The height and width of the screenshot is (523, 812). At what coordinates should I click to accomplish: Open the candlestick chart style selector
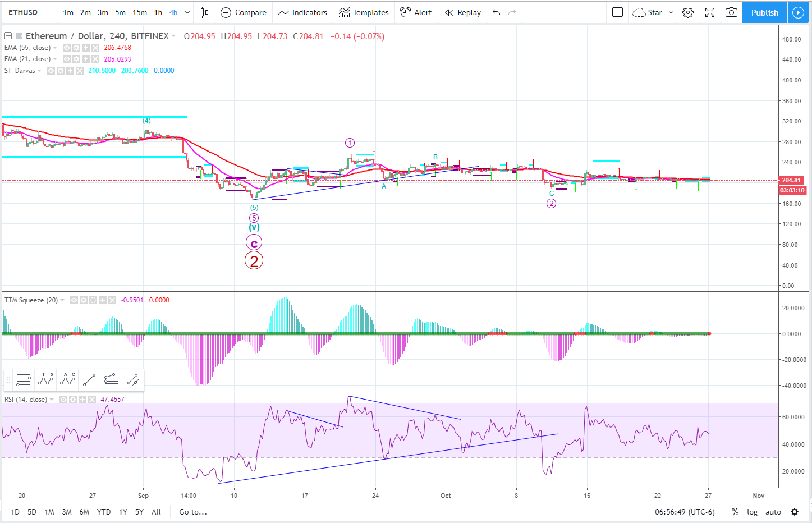[x=205, y=12]
